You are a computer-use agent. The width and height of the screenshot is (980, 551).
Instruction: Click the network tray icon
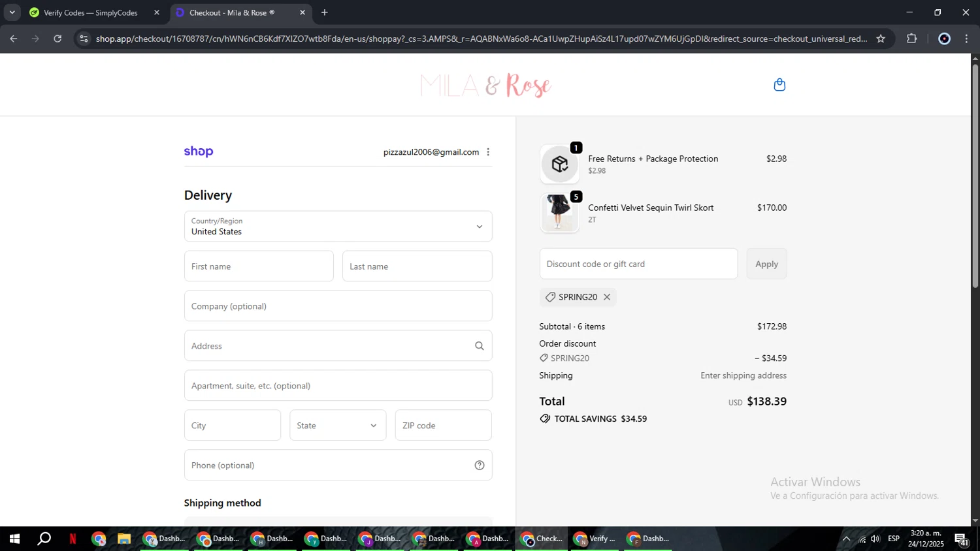click(862, 539)
